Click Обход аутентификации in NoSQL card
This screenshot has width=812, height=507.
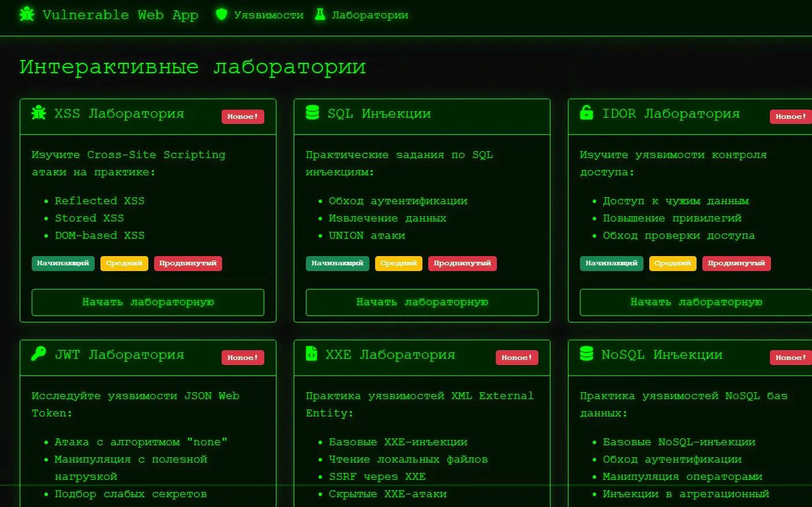672,459
